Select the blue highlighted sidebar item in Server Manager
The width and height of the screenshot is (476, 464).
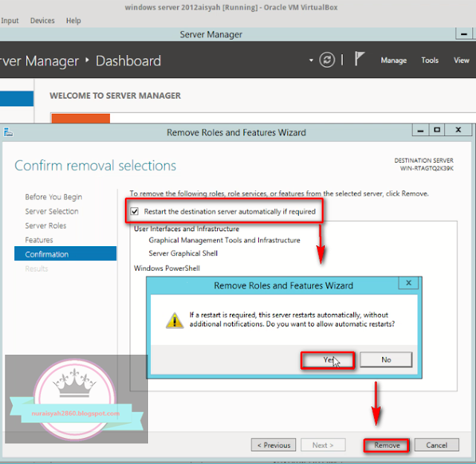(x=16, y=98)
